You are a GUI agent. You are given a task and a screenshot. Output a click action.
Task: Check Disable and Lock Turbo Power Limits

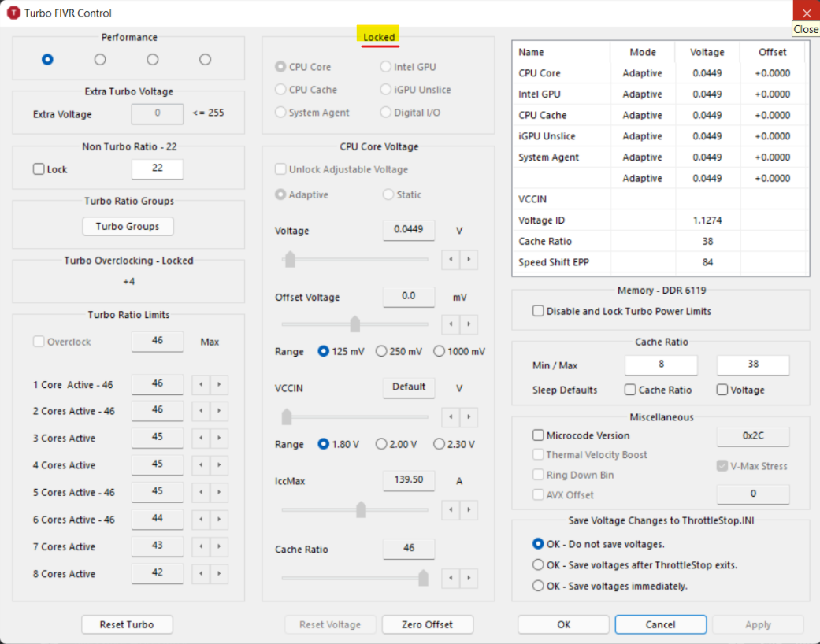point(538,311)
